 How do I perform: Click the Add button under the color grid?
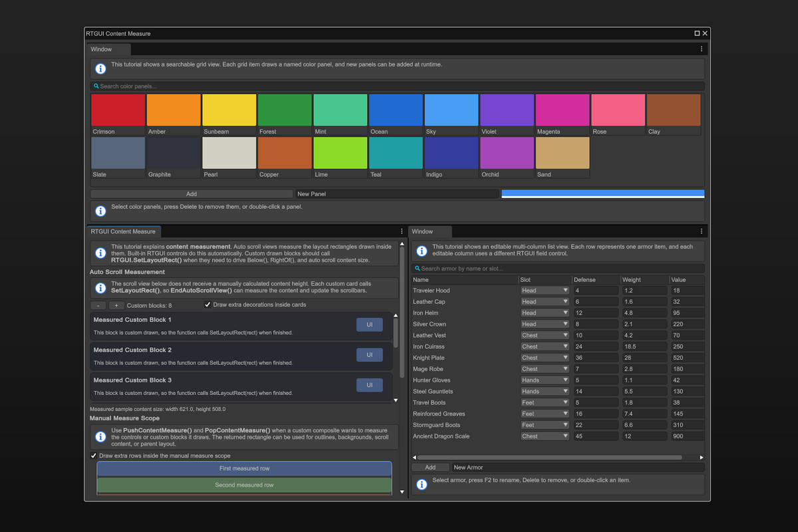coord(192,194)
